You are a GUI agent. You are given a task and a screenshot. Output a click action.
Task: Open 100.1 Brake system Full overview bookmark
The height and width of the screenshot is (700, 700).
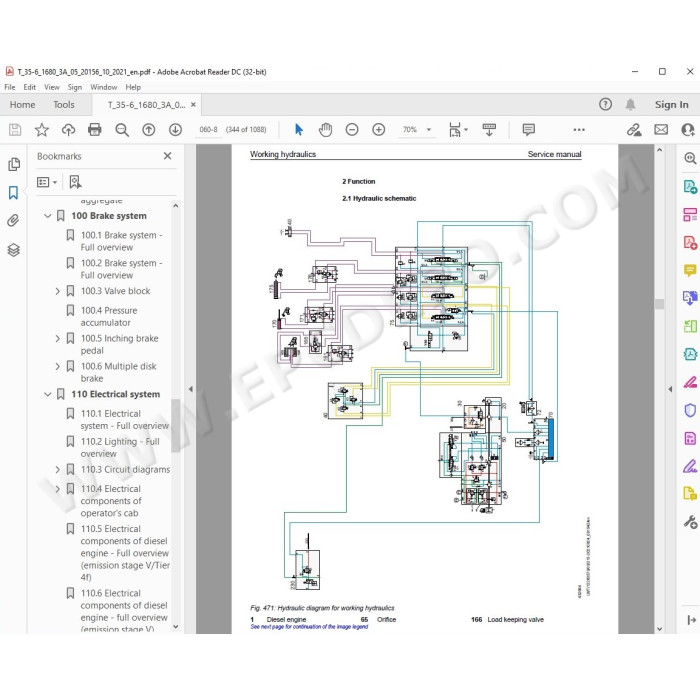click(x=121, y=241)
